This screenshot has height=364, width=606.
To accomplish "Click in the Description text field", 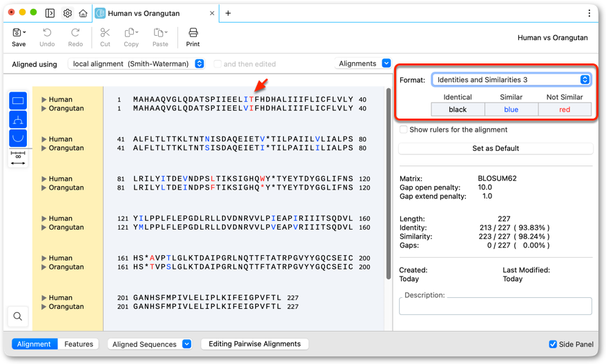I will point(496,307).
